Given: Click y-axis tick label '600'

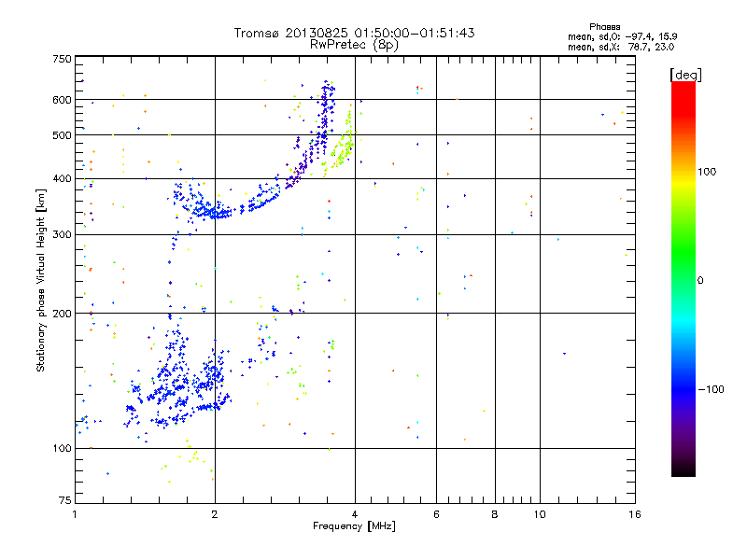Looking at the screenshot, I should click(x=62, y=100).
